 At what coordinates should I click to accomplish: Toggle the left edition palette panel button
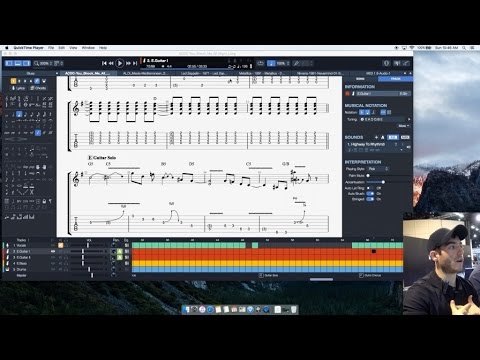pyautogui.click(x=9, y=63)
